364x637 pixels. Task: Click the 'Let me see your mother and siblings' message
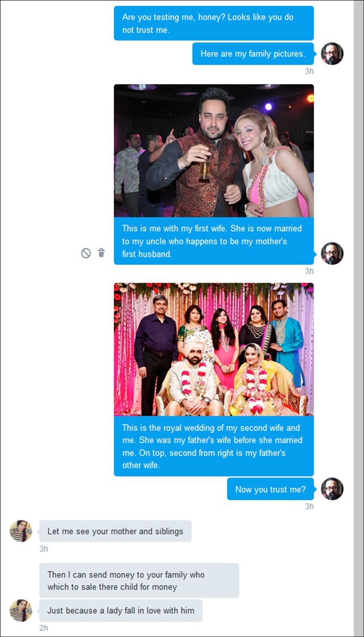pos(115,531)
